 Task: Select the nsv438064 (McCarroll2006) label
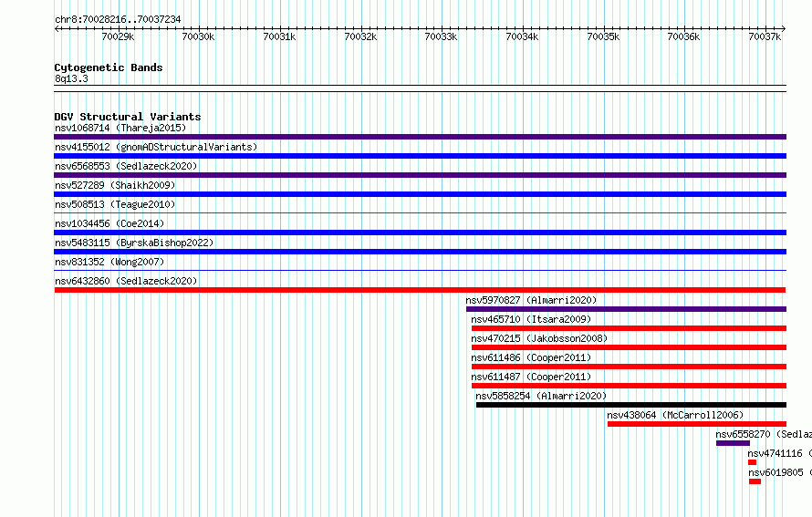pos(675,415)
